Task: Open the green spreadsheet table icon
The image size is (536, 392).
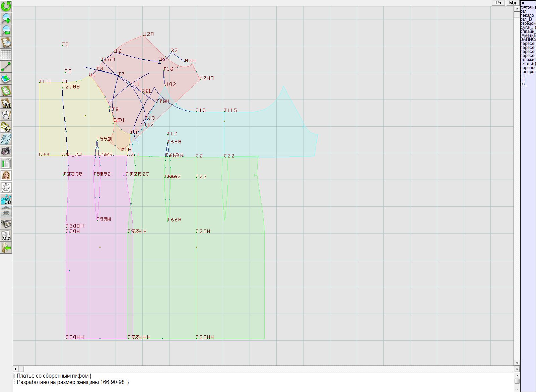Action: [x=6, y=164]
